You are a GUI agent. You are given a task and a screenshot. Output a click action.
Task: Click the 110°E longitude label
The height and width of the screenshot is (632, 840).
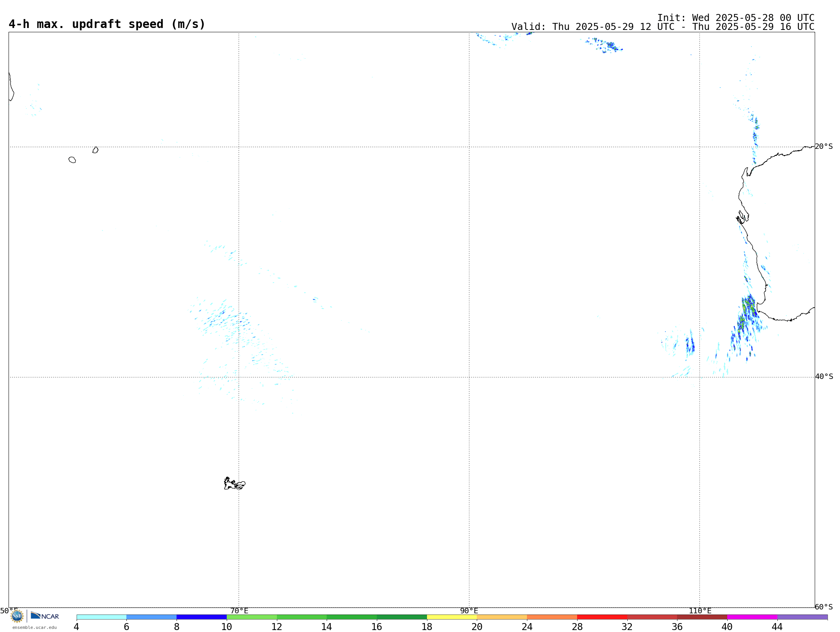coord(700,611)
